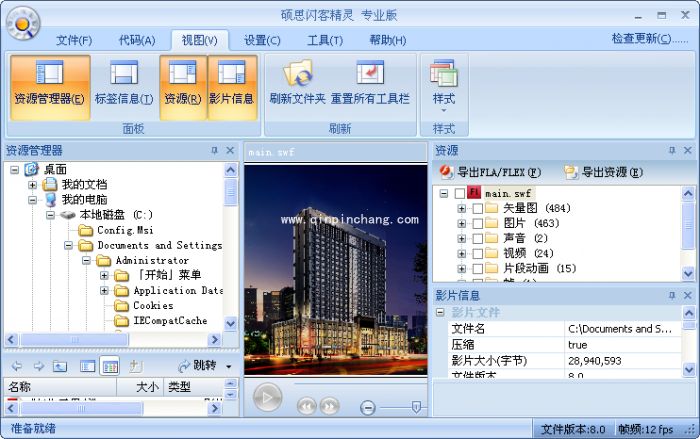Expand the 我的文档 tree node
The image size is (700, 439).
(32, 184)
